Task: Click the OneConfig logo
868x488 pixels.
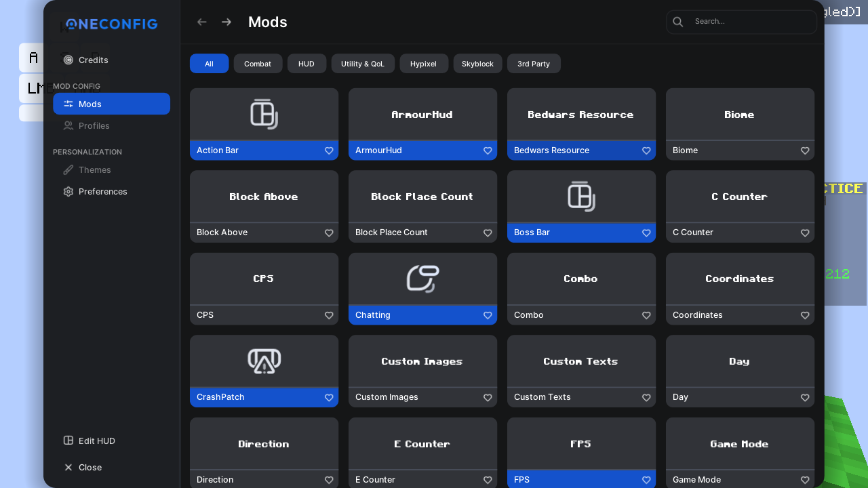Action: click(x=112, y=24)
